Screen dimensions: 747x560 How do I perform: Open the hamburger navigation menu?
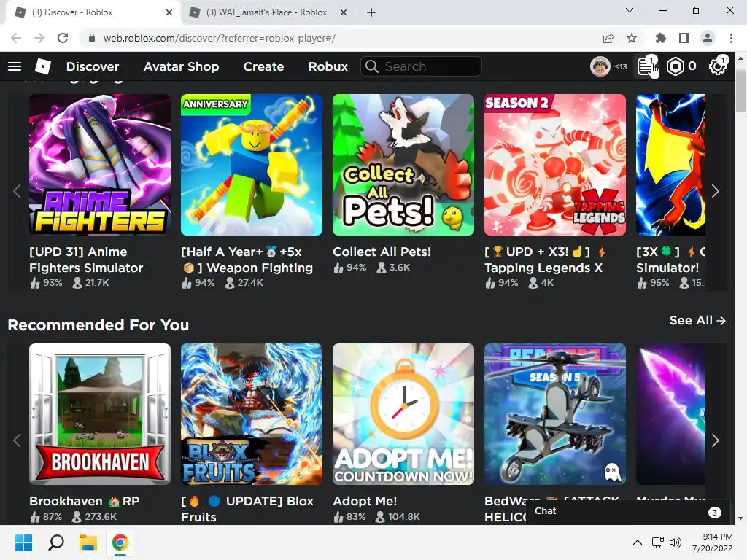coord(15,66)
